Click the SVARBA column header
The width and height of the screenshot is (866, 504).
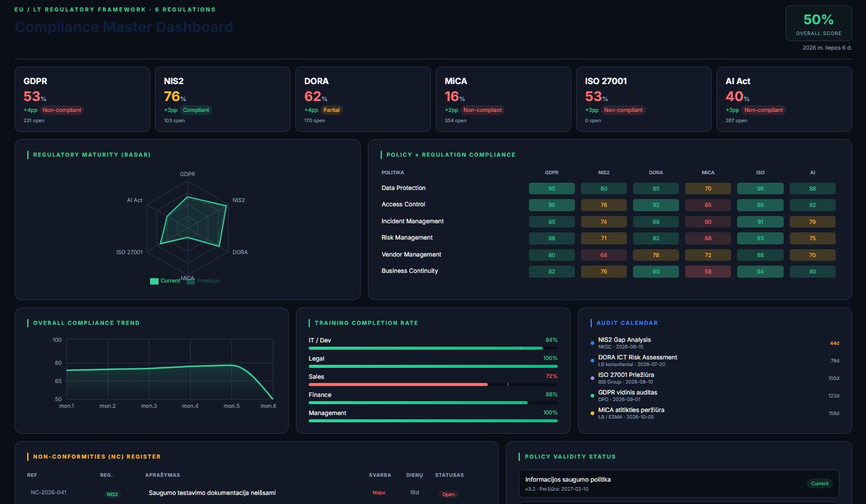380,475
